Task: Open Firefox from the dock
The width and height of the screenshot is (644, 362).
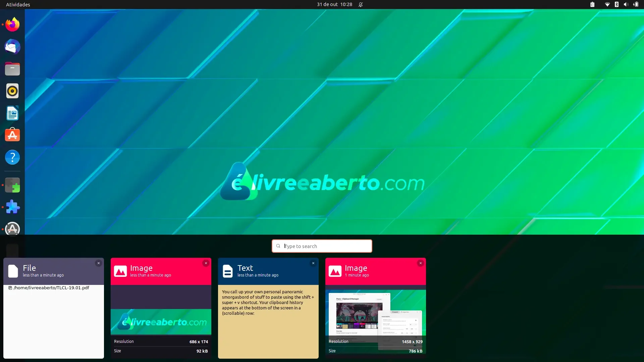Action: [x=12, y=24]
